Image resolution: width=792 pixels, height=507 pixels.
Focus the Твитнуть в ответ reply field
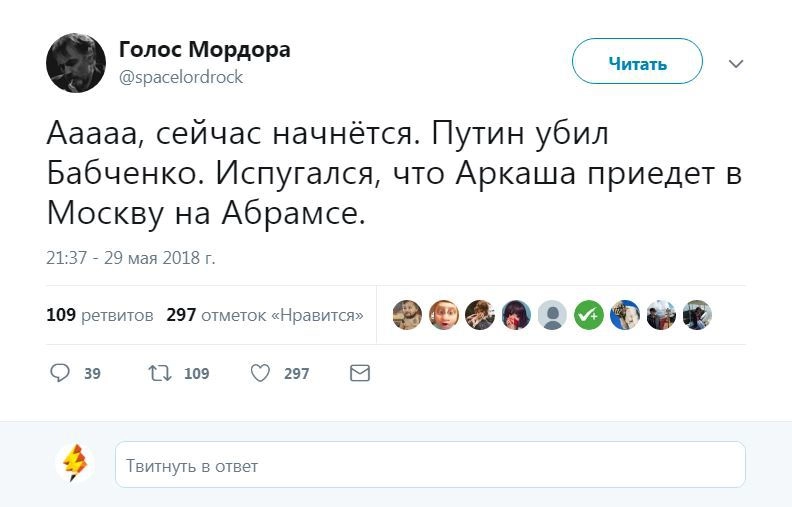tap(430, 465)
